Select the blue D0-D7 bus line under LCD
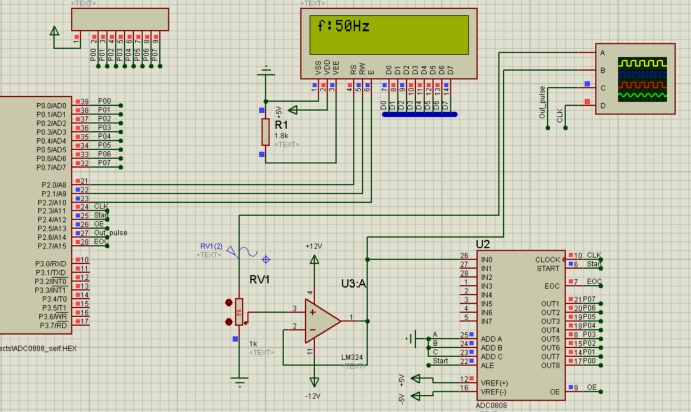Image resolution: width=691 pixels, height=412 pixels. click(420, 115)
